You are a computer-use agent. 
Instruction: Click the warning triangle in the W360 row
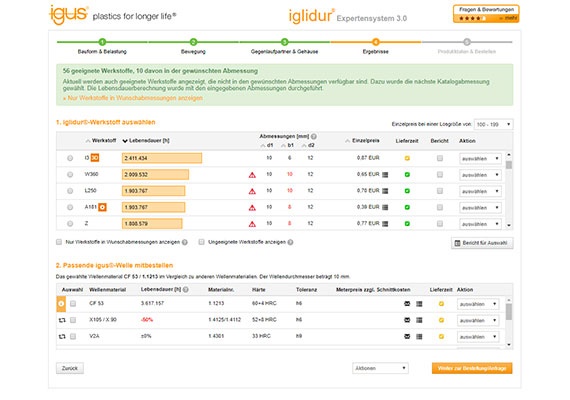pyautogui.click(x=252, y=175)
